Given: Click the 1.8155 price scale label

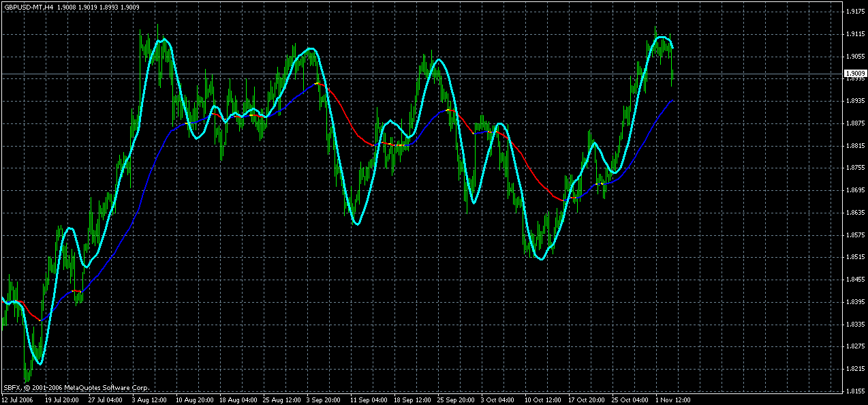Looking at the screenshot, I should (855, 391).
